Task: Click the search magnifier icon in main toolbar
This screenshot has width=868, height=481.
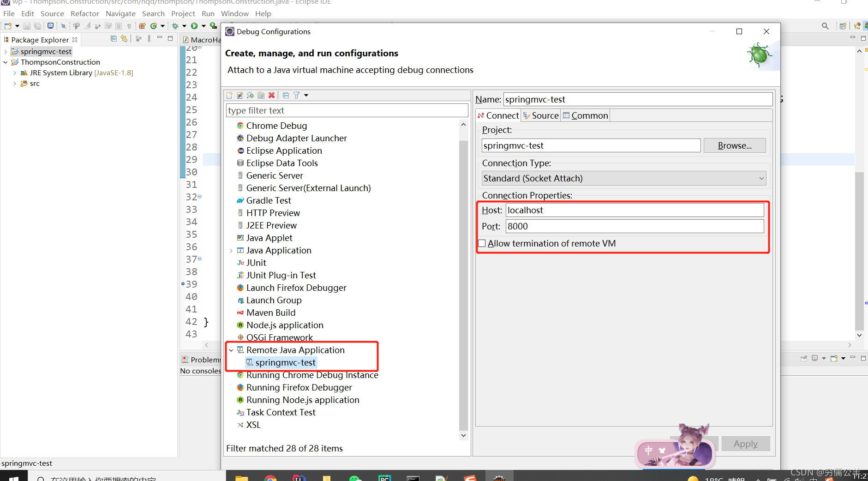Action: click(x=825, y=26)
